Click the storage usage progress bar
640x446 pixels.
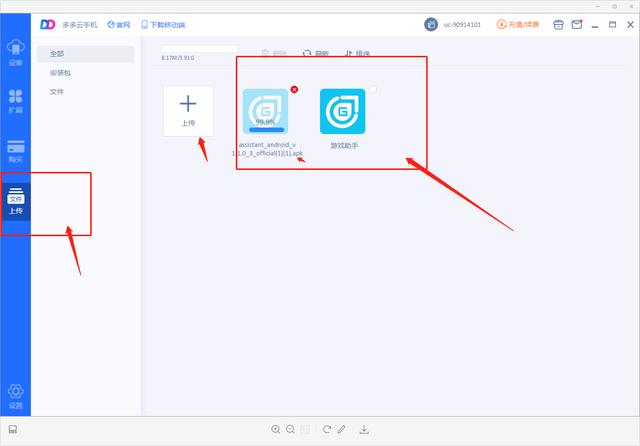199,49
